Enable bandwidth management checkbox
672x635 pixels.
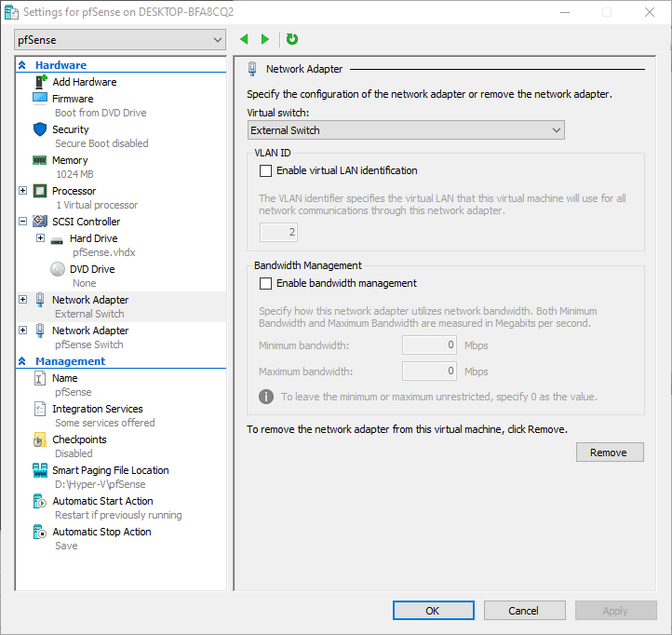pyautogui.click(x=266, y=283)
